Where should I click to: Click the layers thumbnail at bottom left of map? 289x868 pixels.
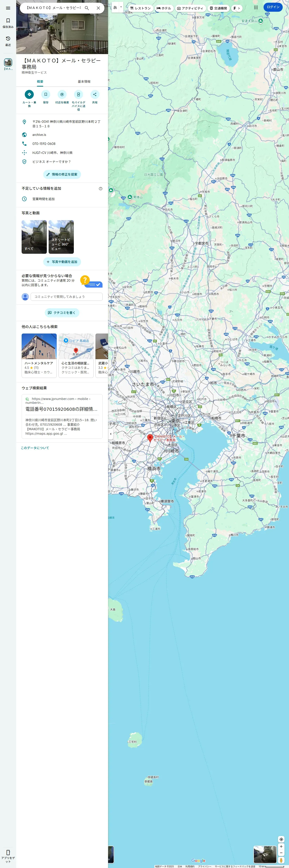[x=111, y=854]
